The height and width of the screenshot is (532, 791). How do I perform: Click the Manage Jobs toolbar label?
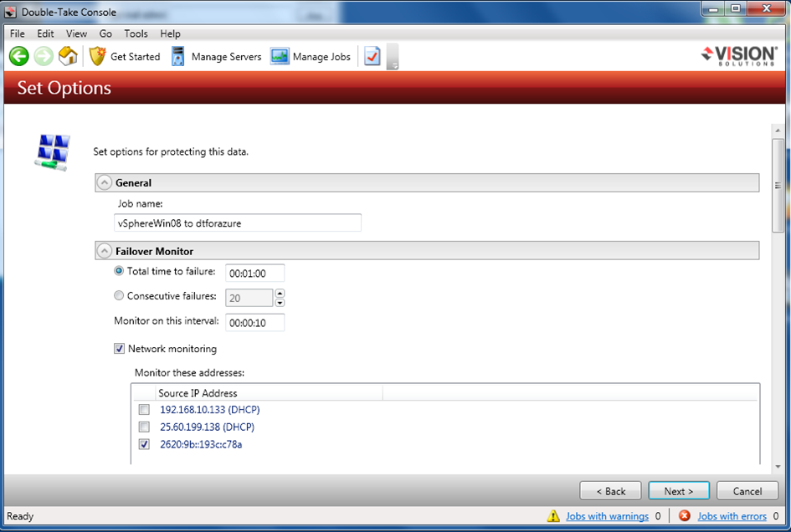[322, 57]
